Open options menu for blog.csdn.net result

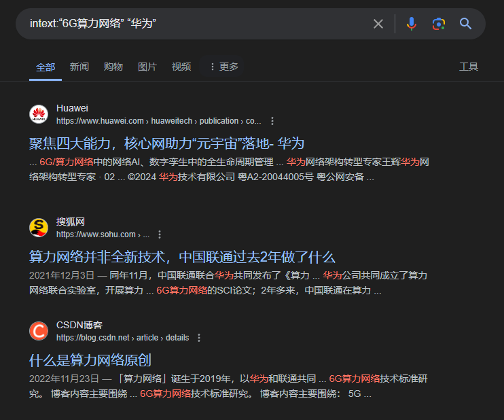pos(199,338)
